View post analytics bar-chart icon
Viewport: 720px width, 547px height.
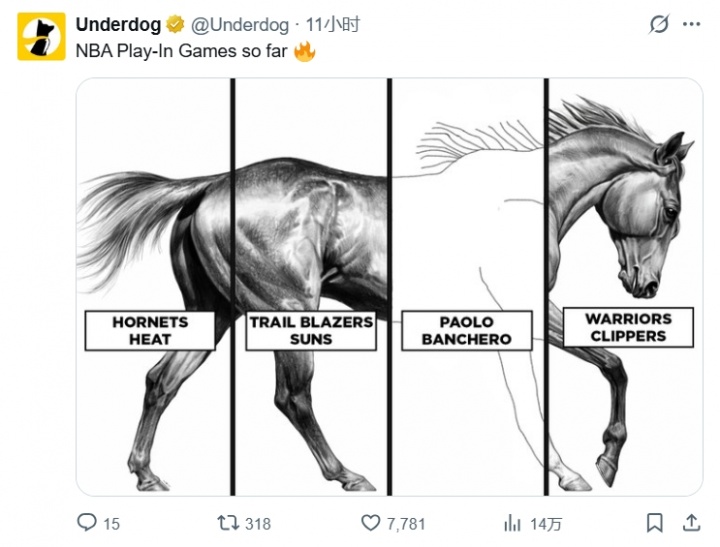click(x=513, y=522)
